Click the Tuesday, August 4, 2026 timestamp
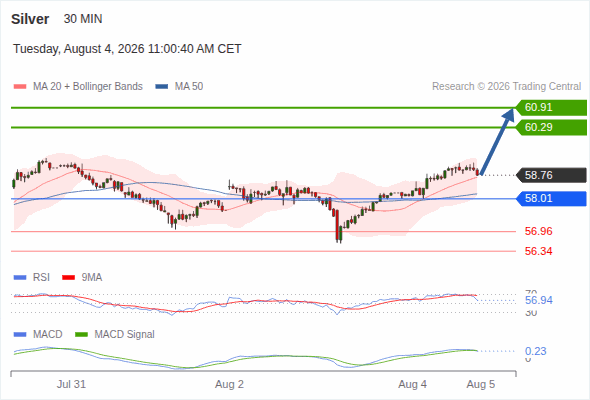590x400 pixels. [127, 49]
